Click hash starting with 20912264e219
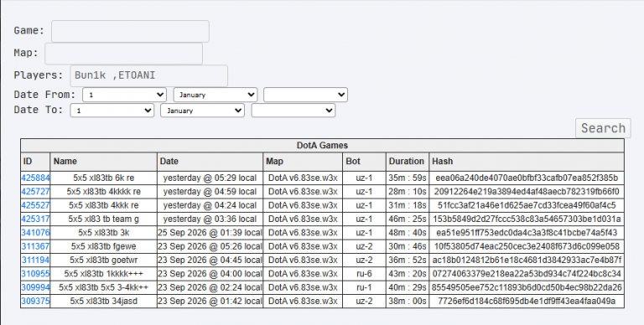The width and height of the screenshot is (644, 325). 527,192
